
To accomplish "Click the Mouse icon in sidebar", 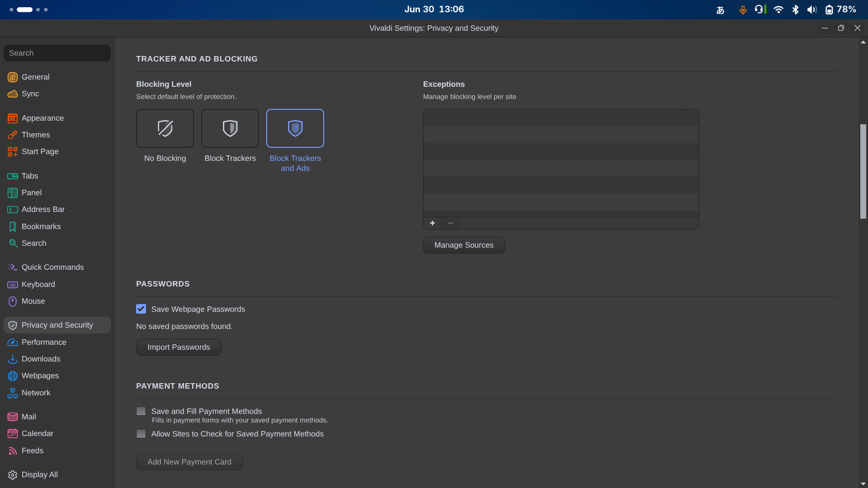I will click(x=13, y=301).
